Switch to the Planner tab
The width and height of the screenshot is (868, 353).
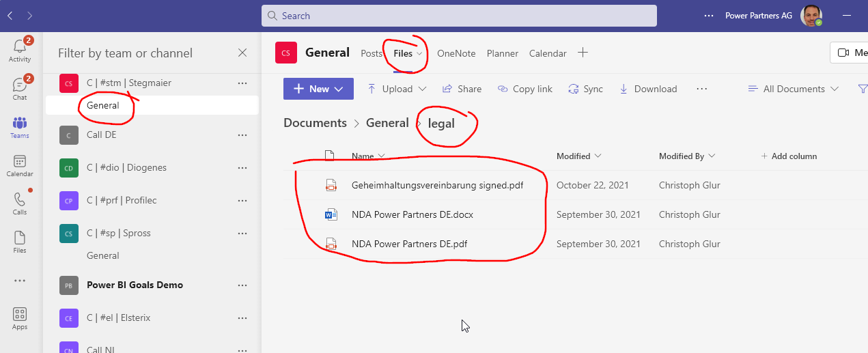pyautogui.click(x=503, y=53)
